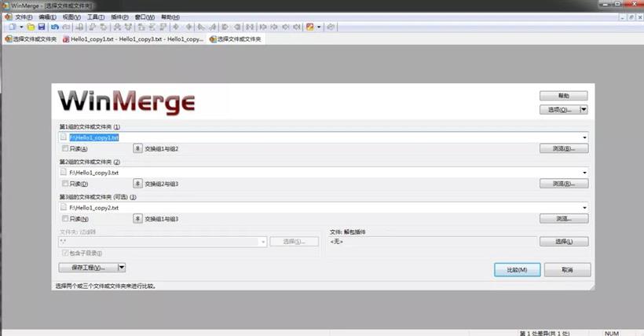Toggle the 包含子目录 checkbox
This screenshot has width=644, height=336.
(65, 253)
